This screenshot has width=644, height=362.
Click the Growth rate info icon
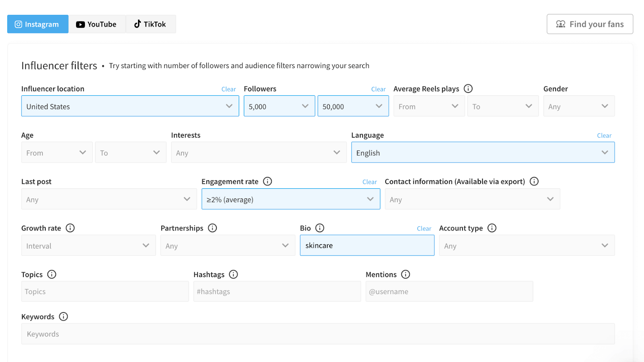[x=70, y=228]
